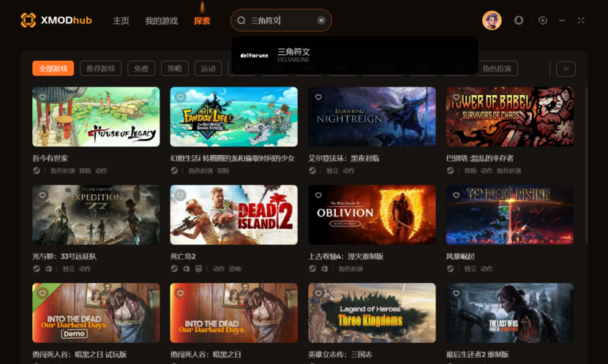Click Steam icon under 上古卷轴4

(312, 268)
